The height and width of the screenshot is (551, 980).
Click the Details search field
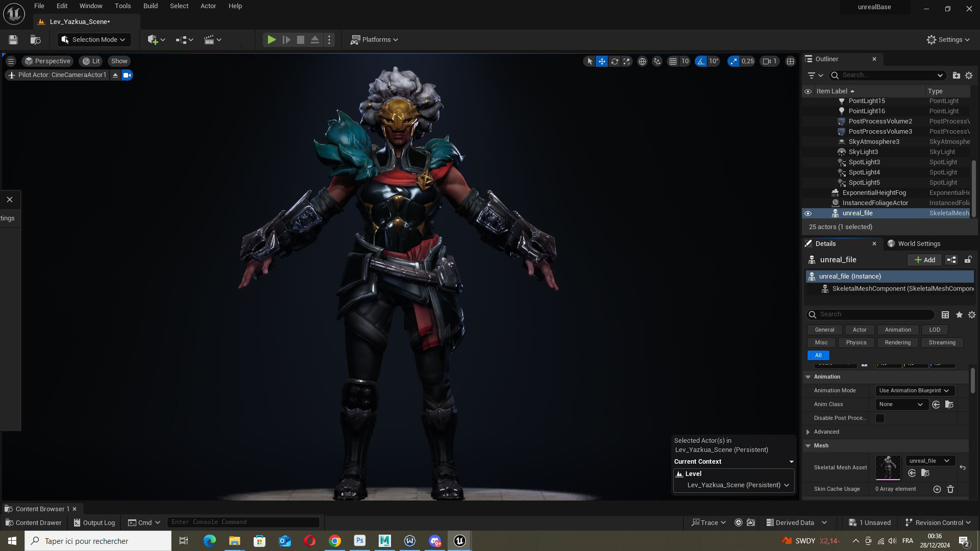pos(870,314)
